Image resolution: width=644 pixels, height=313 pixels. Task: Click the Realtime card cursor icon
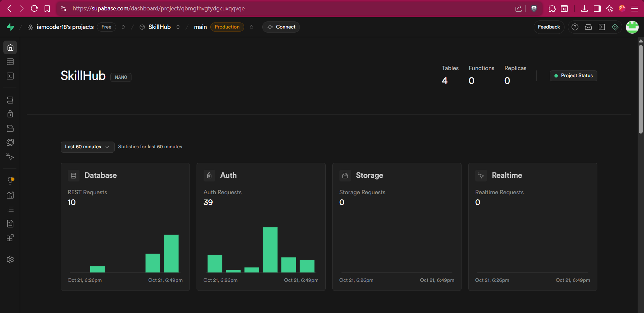pos(481,175)
